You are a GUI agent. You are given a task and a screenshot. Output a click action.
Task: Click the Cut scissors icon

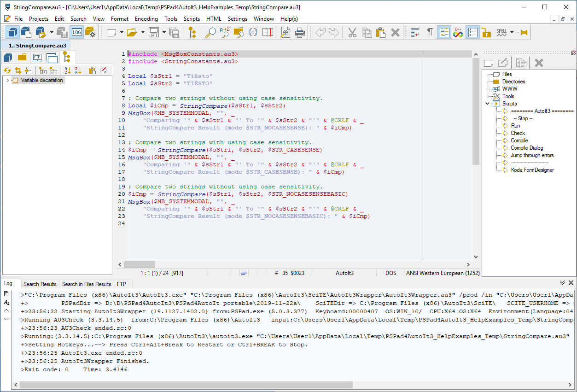coord(352,32)
